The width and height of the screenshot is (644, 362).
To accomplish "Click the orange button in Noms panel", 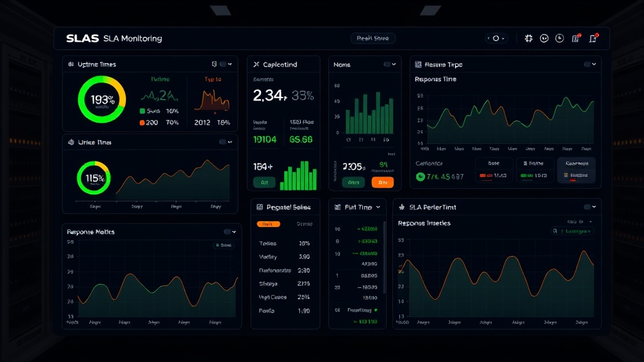I will click(382, 182).
